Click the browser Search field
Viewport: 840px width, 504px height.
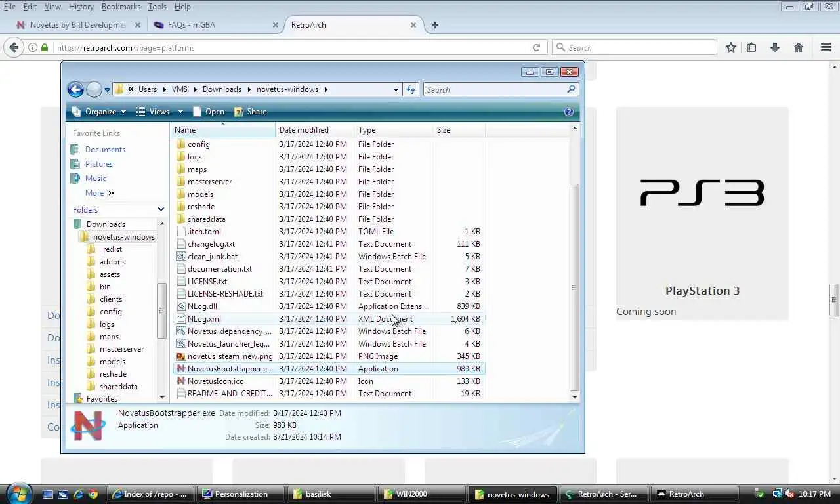[635, 47]
